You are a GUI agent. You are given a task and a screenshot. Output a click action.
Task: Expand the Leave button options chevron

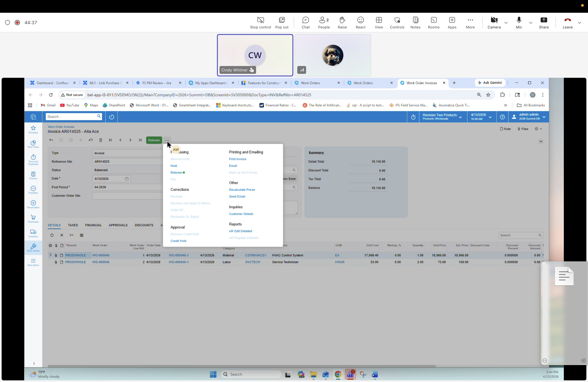tap(580, 23)
